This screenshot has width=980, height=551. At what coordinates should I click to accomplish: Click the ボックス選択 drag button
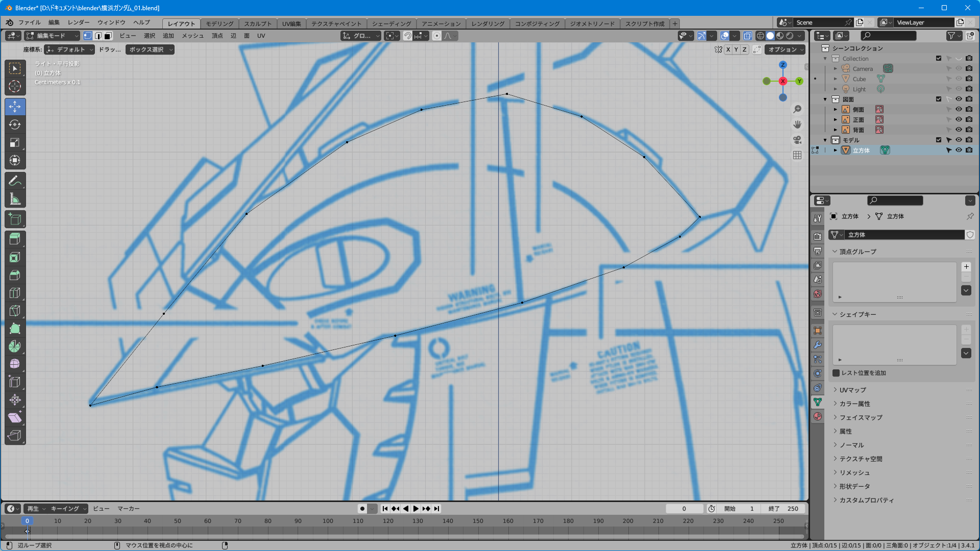click(150, 49)
